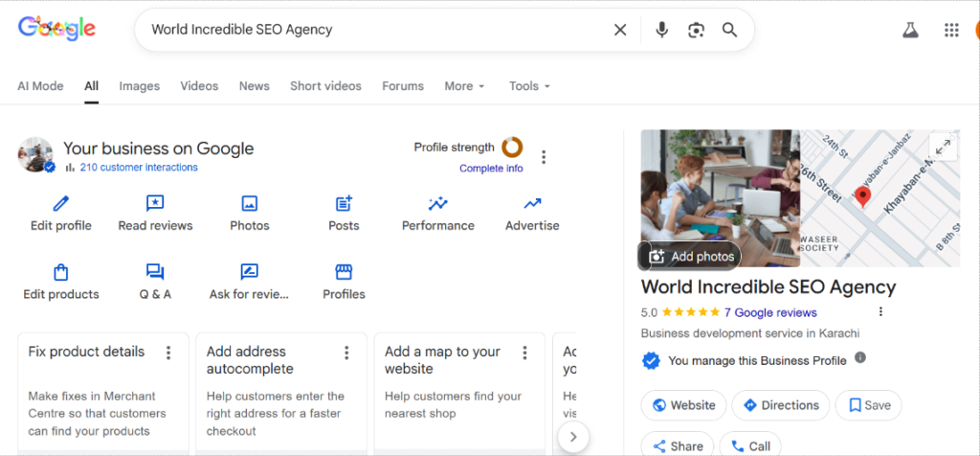
Task: Click the Edit profile pencil icon
Action: pyautogui.click(x=61, y=203)
